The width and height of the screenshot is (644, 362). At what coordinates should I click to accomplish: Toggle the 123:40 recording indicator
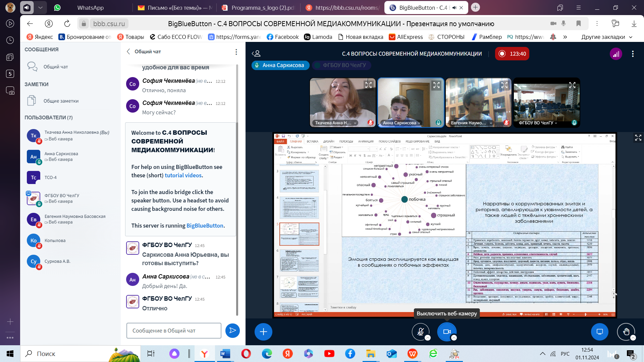(x=512, y=54)
